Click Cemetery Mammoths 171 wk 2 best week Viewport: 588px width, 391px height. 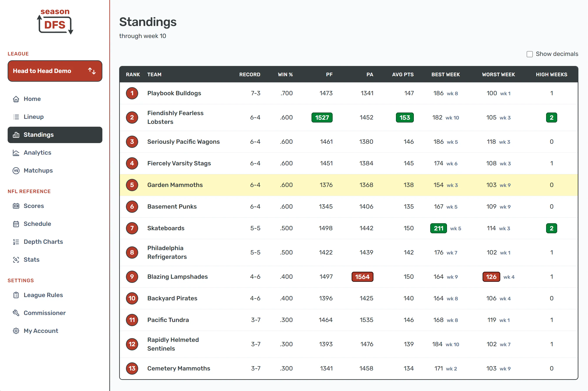pos(445,369)
